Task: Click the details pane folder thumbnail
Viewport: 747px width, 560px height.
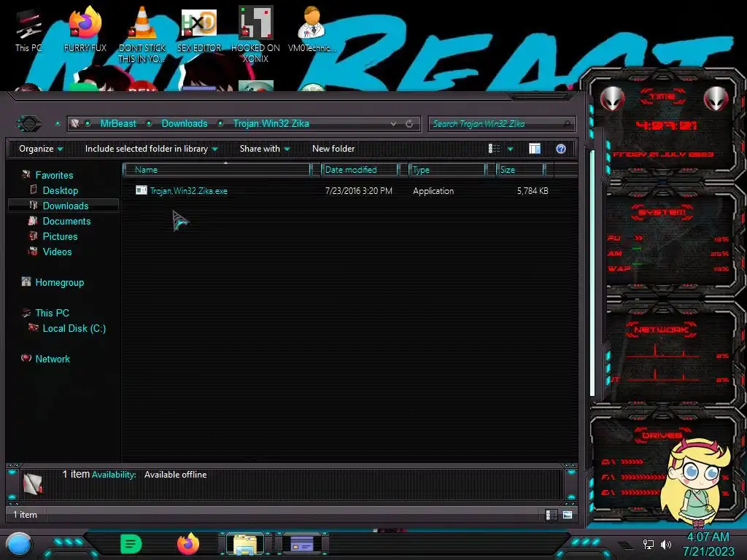Action: (x=33, y=484)
